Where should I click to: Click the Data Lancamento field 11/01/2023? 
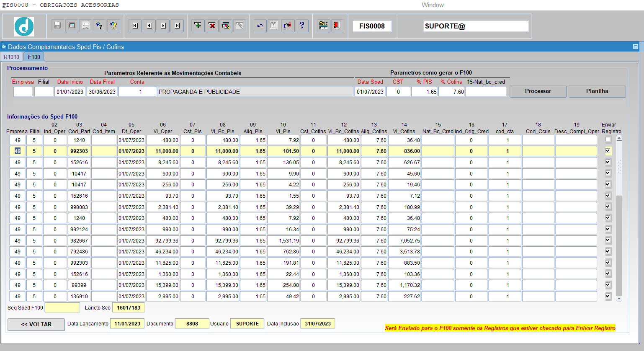pos(127,324)
